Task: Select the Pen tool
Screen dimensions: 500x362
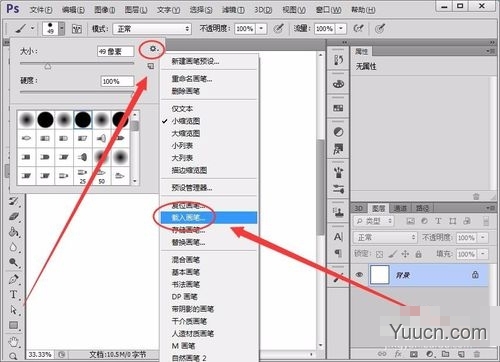Action: click(14, 279)
